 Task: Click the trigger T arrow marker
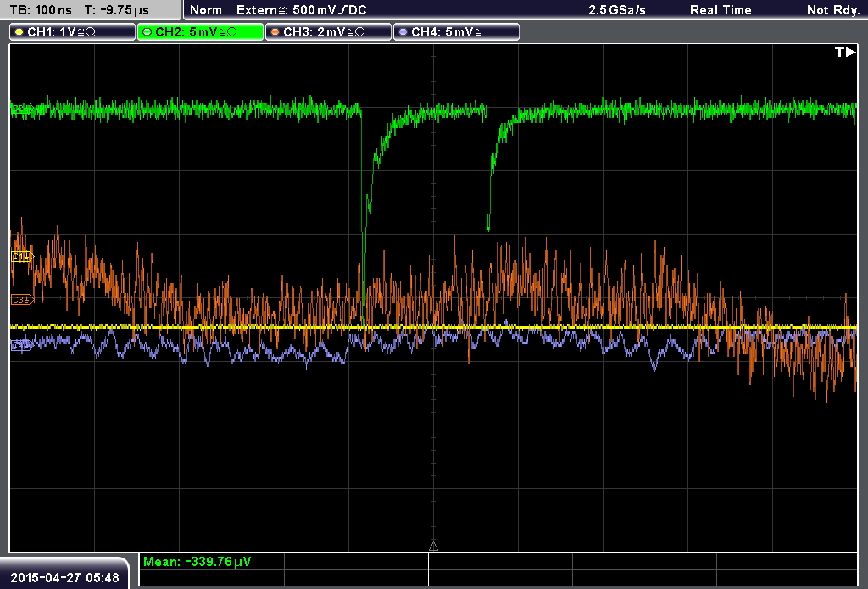845,52
